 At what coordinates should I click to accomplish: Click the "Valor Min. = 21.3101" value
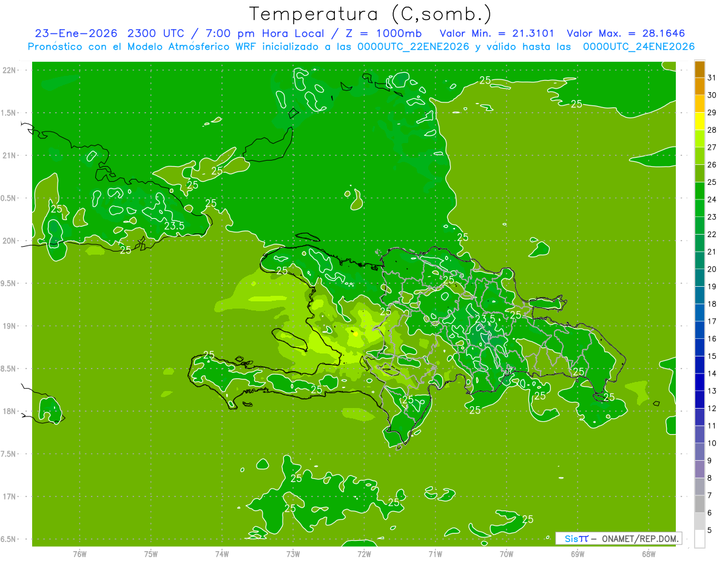tap(496, 33)
